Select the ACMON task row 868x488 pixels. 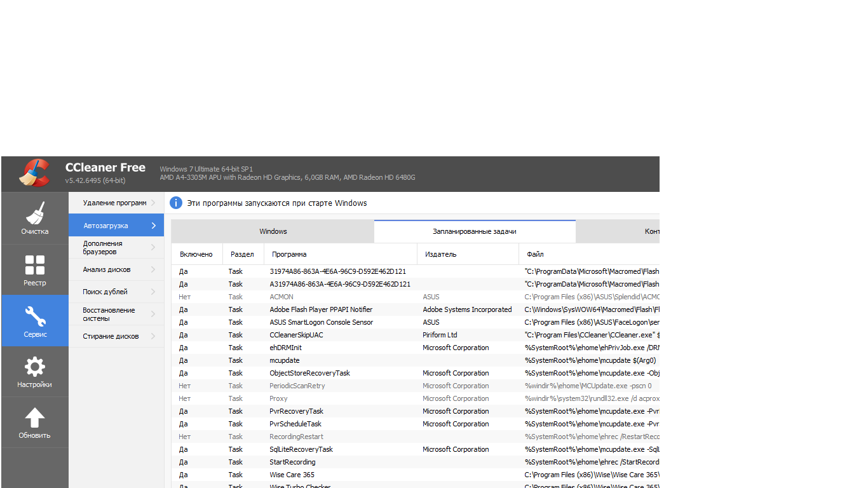pos(416,297)
